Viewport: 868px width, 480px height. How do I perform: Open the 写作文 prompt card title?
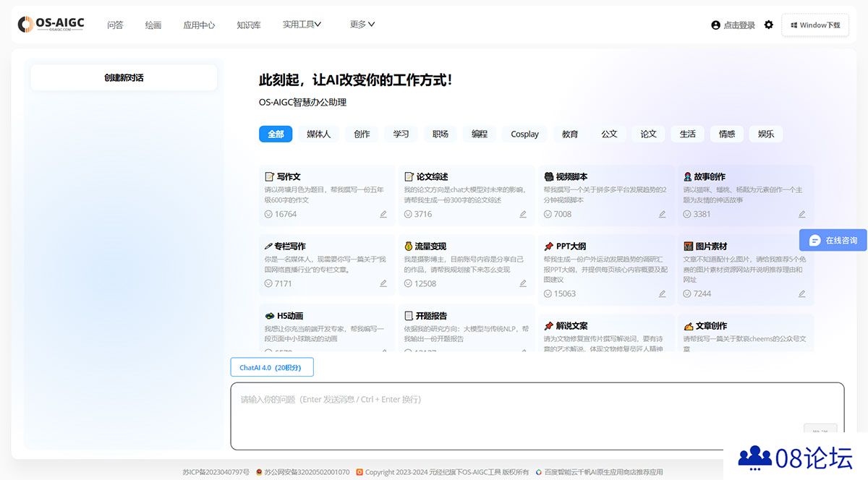[289, 176]
